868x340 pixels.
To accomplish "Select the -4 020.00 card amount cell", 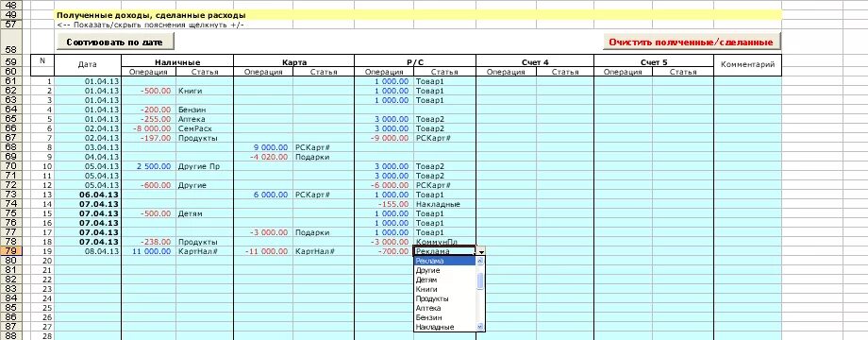I will [263, 157].
